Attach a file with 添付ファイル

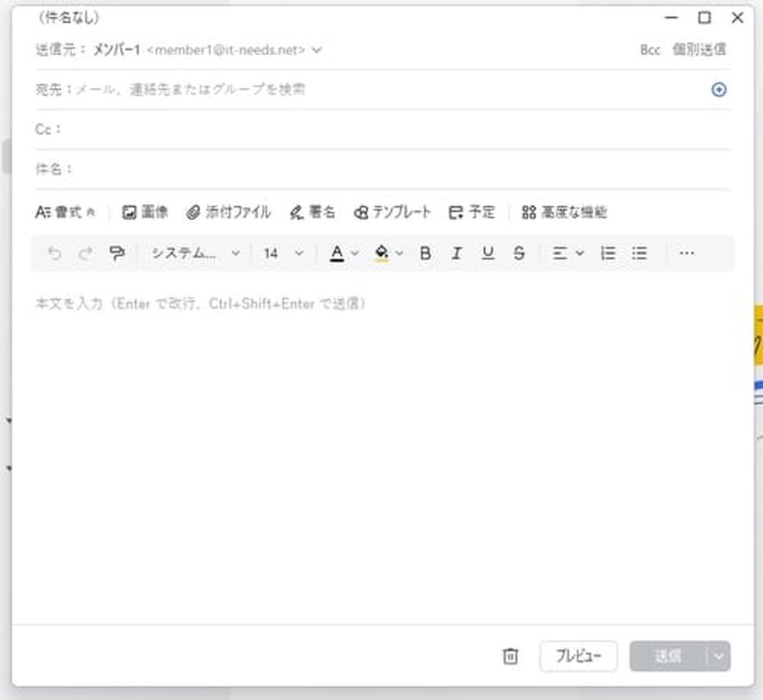[229, 213]
